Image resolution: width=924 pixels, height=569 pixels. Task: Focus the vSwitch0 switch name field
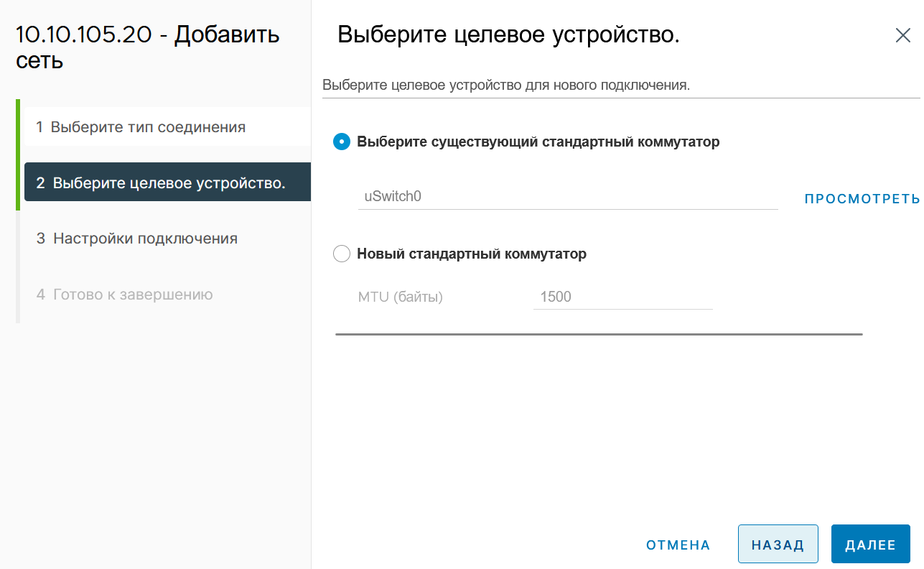(568, 196)
